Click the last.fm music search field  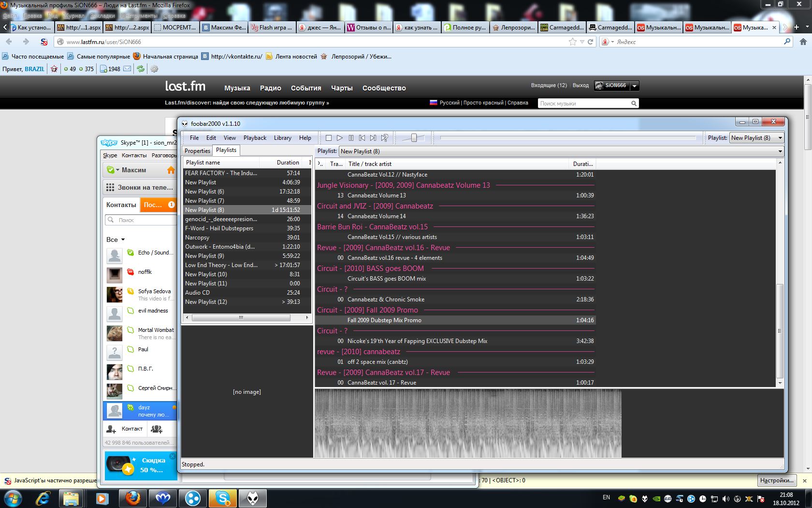pyautogui.click(x=583, y=104)
